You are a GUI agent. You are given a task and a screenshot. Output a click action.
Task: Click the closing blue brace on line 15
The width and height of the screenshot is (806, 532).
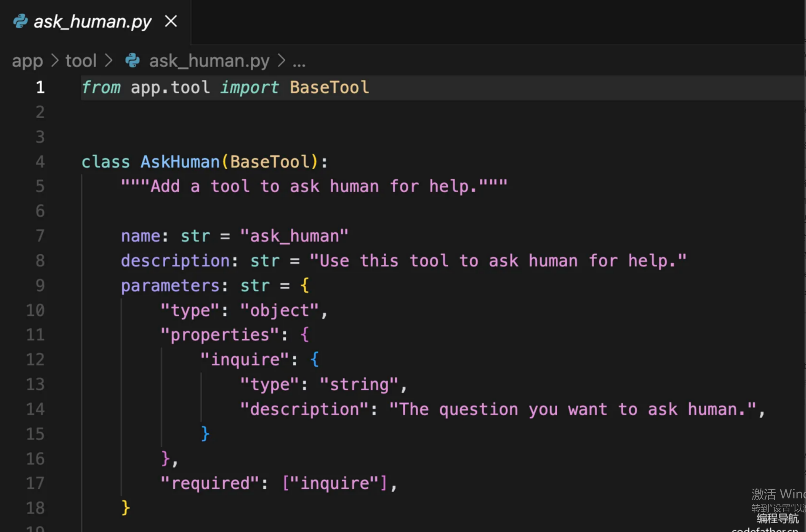[205, 434]
